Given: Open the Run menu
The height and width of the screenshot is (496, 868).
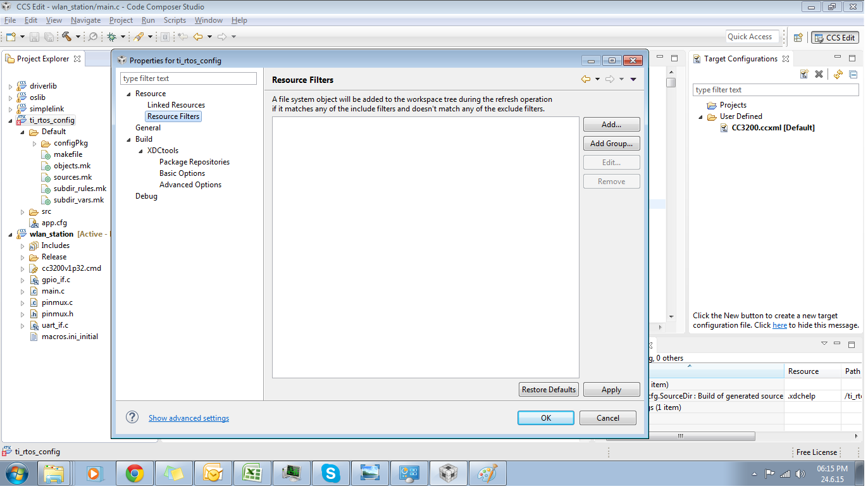Looking at the screenshot, I should 148,20.
